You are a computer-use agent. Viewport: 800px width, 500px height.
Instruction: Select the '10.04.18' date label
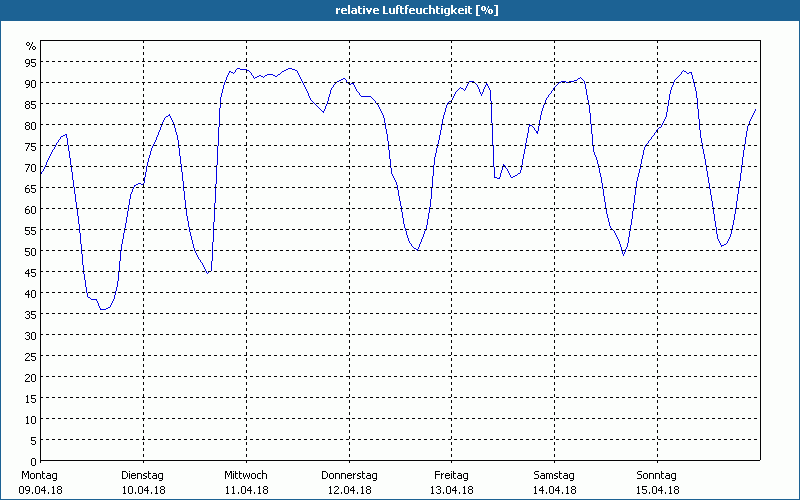143,490
